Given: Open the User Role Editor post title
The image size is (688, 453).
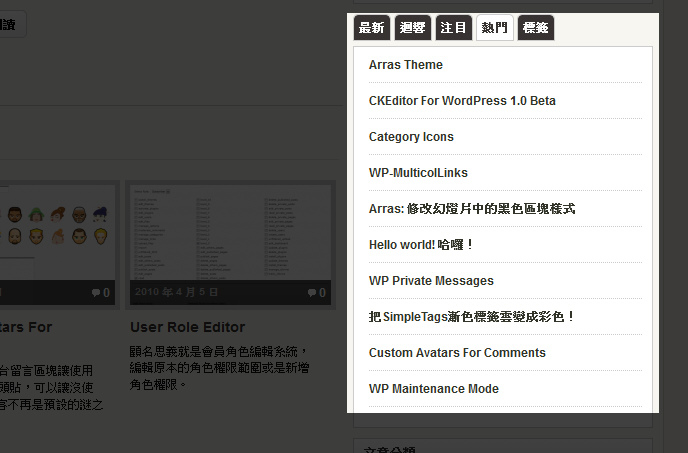Looking at the screenshot, I should click(x=187, y=327).
